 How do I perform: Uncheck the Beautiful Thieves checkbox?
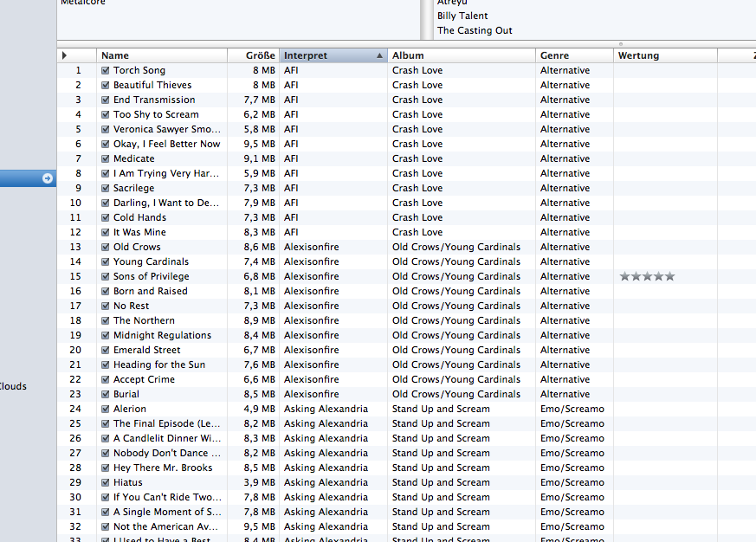(105, 86)
